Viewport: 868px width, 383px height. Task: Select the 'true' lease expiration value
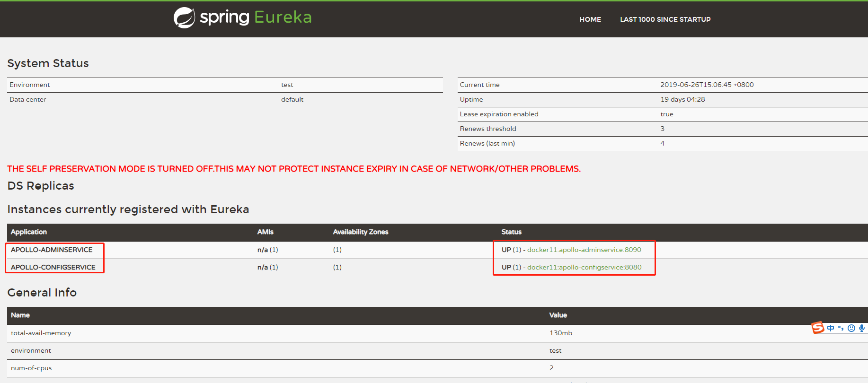coord(666,114)
